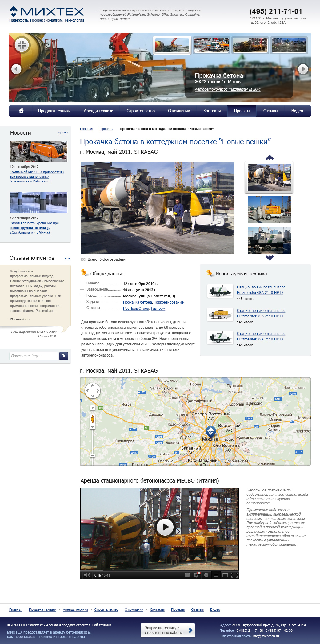Open Автобетононасос Putzmeister M 20-4 banner link

[228, 89]
